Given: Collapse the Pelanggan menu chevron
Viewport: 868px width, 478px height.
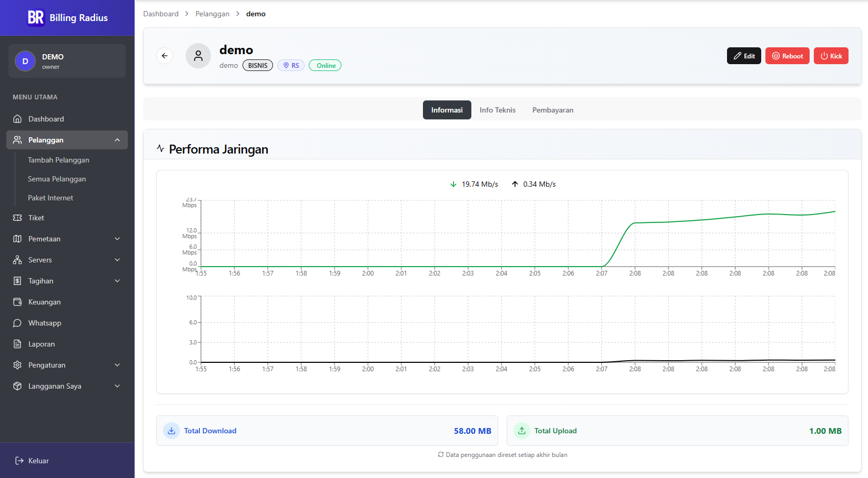Looking at the screenshot, I should (x=117, y=140).
